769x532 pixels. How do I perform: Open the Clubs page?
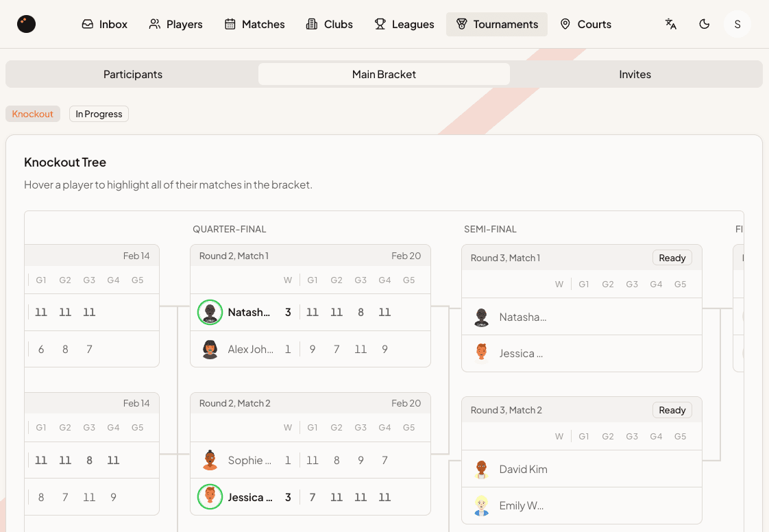[x=329, y=24]
